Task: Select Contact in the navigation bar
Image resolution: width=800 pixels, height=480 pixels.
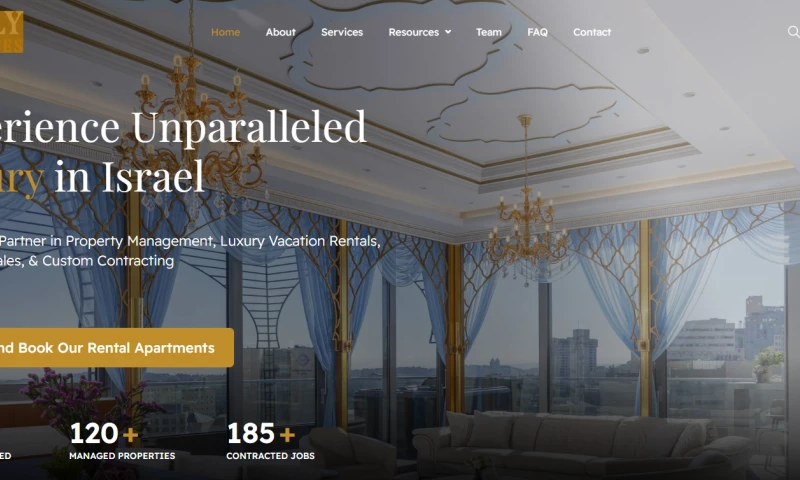Action: coord(592,32)
